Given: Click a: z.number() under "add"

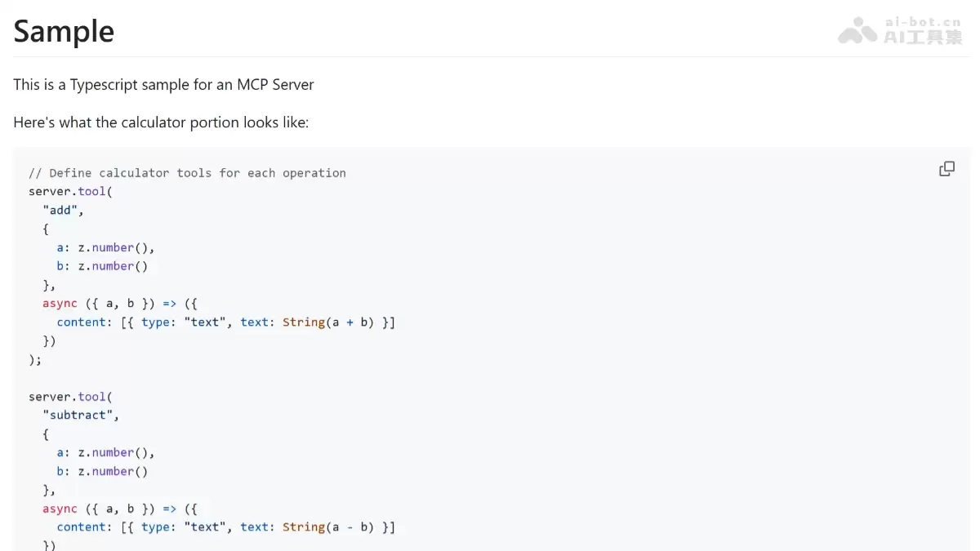Looking at the screenshot, I should [x=105, y=247].
